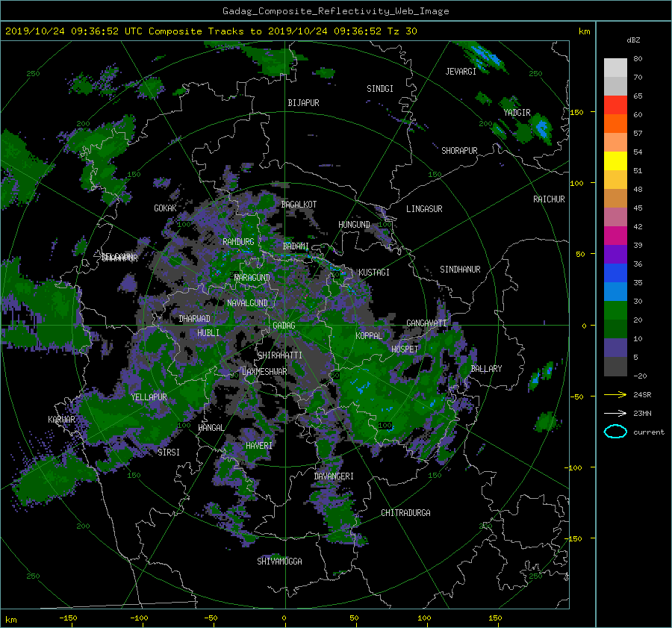Screen dimensions: 672x628
Task: Click the SIRSI city label
Action: click(x=169, y=453)
